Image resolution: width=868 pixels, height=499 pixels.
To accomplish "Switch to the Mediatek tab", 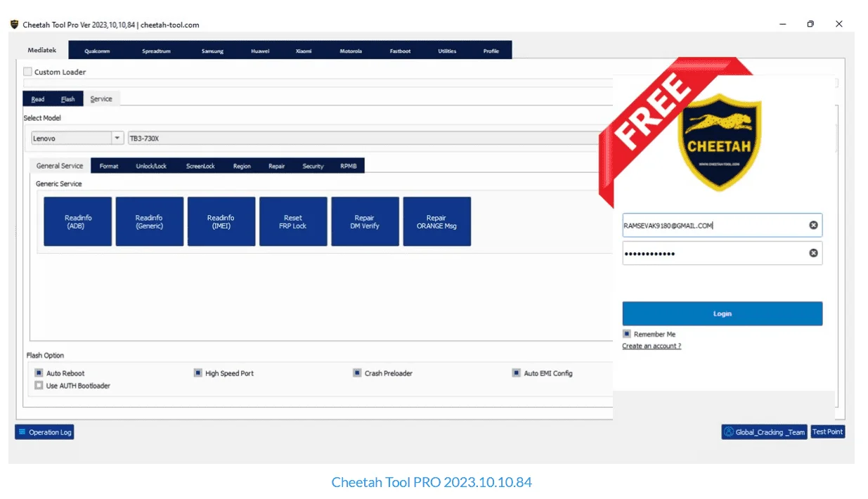I will [x=42, y=50].
